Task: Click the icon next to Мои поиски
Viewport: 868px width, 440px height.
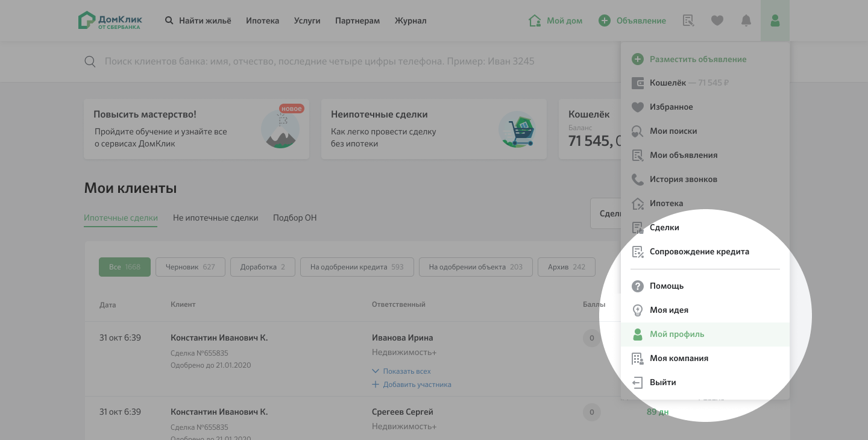Action: point(637,131)
